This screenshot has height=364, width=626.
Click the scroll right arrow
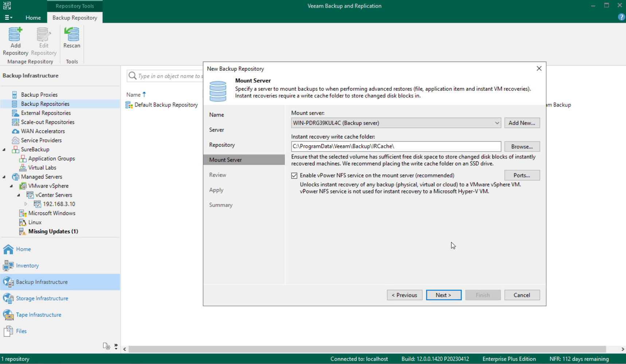point(622,349)
